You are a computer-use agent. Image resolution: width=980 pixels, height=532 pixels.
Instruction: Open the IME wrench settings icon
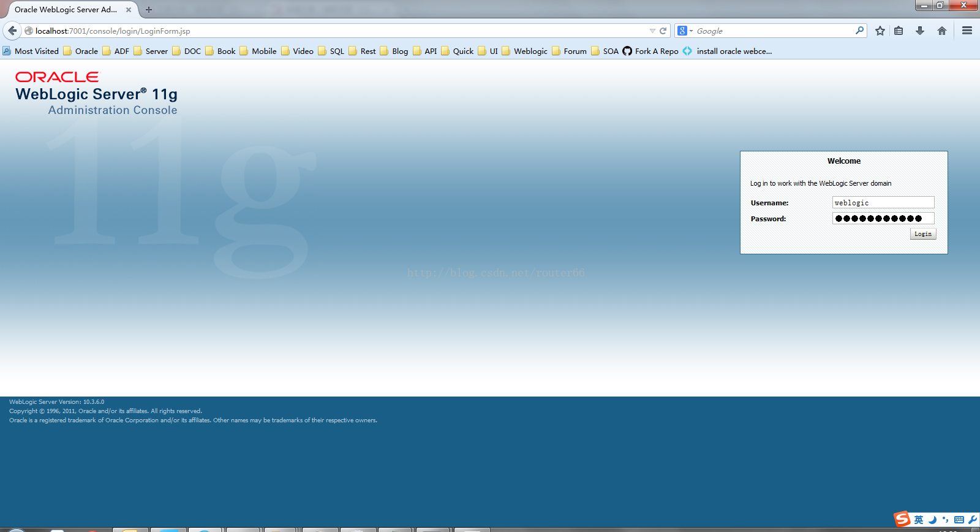pyautogui.click(x=973, y=520)
